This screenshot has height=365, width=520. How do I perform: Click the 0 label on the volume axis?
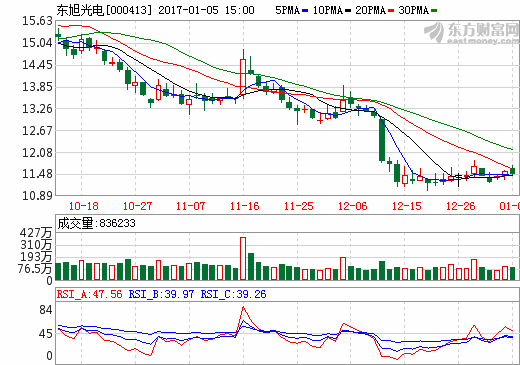[49, 281]
